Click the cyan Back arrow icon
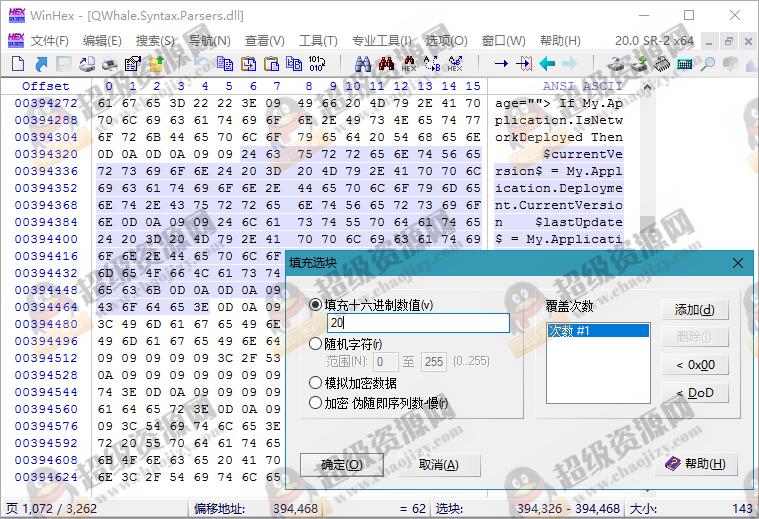The height and width of the screenshot is (519, 759). (547, 64)
